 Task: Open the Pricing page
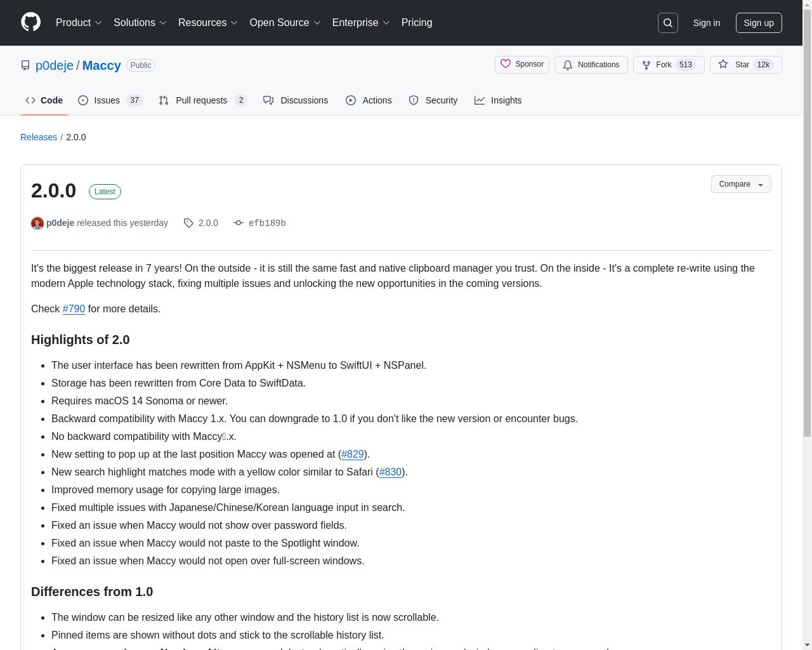(417, 23)
